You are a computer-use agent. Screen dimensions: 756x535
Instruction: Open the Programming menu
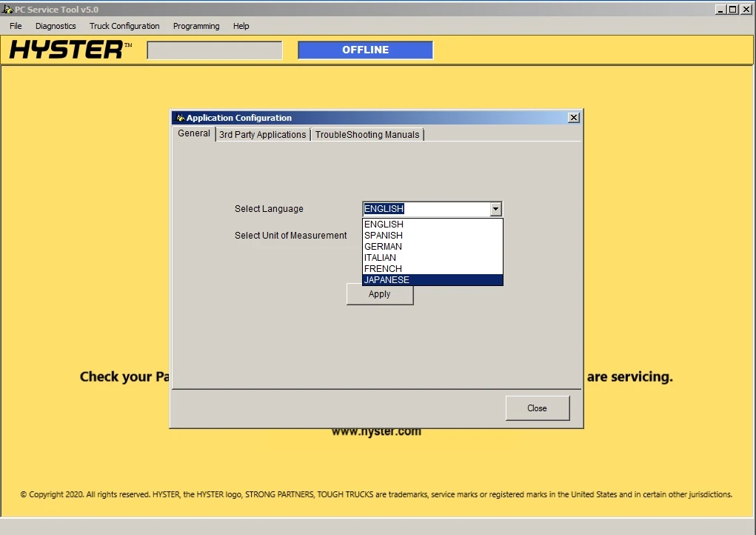(196, 26)
